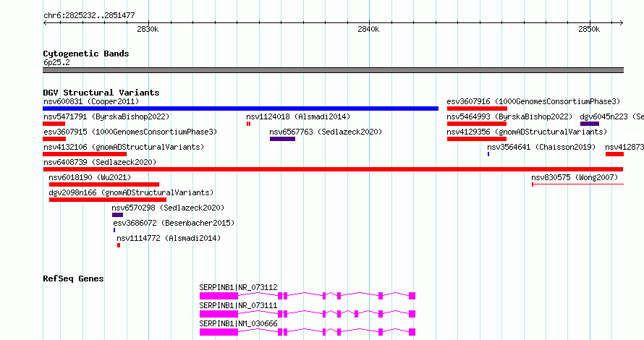Open the SERPINB1|NR_073111 transcript label
Image resolution: width=644 pixels, height=340 pixels.
[238, 305]
